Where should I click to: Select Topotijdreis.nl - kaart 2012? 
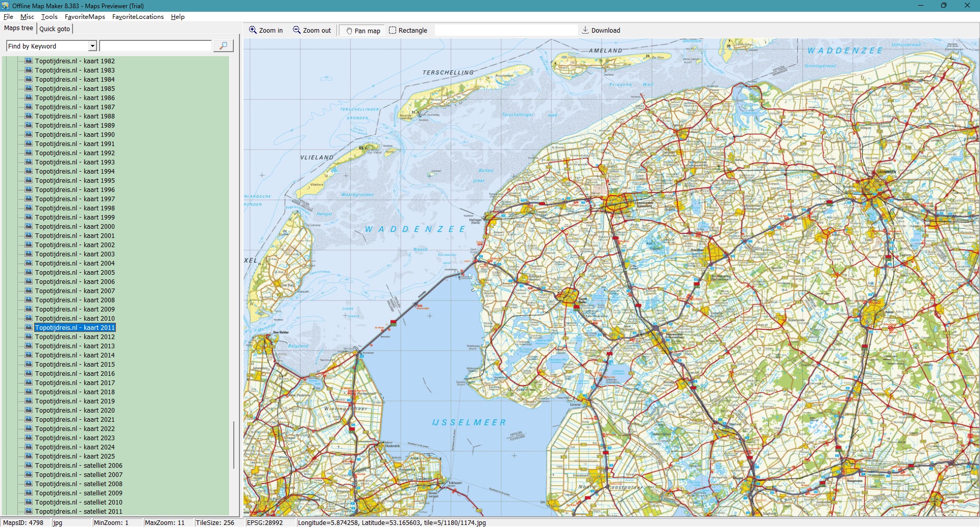click(x=75, y=337)
